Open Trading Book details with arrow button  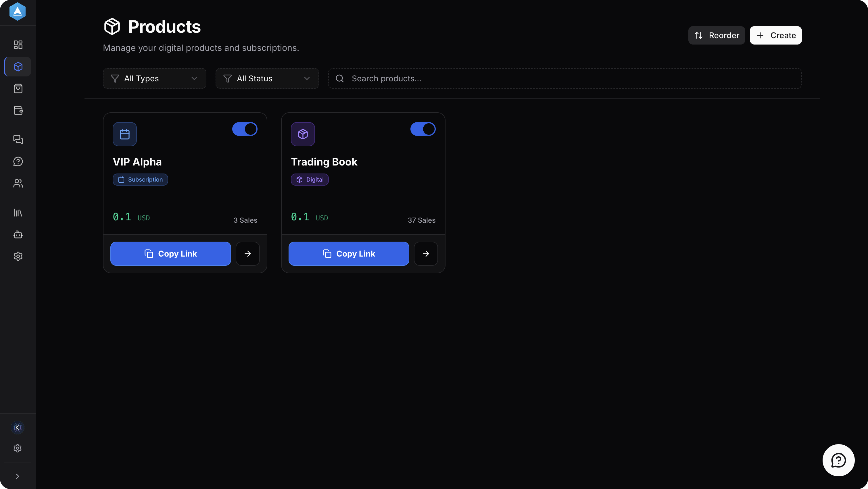426,254
